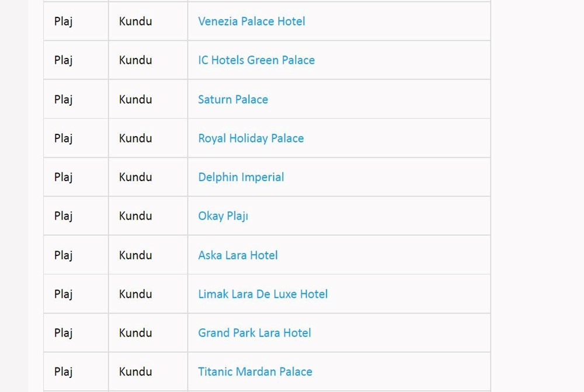The width and height of the screenshot is (584, 392).
Task: Click Plaj cell in Grand Park Lara Hotel row
Action: click(x=63, y=333)
